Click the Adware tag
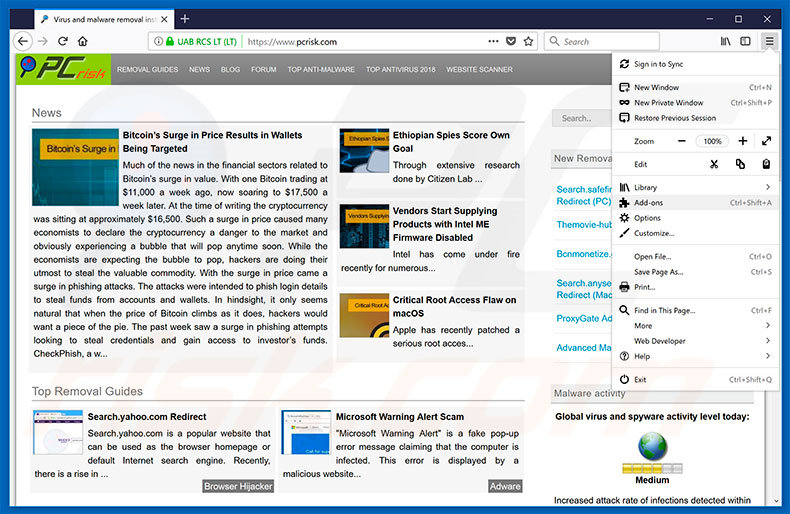Image resolution: width=790 pixels, height=514 pixels. tap(505, 486)
